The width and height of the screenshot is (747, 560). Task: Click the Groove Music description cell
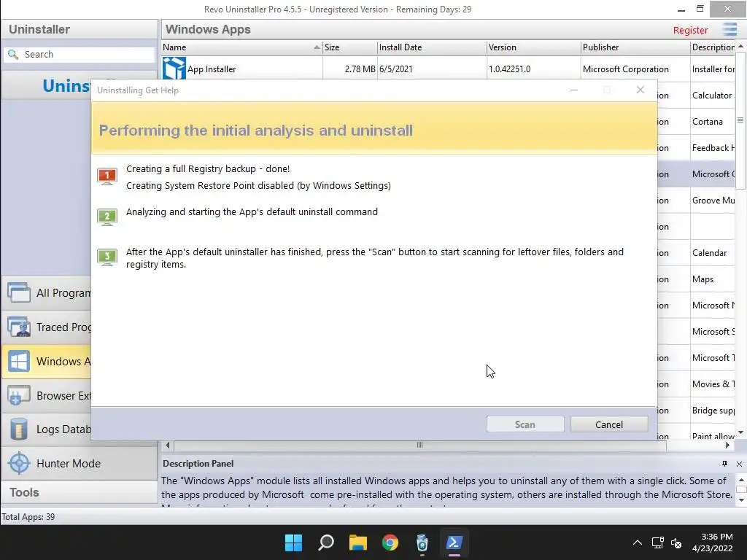[x=713, y=201]
